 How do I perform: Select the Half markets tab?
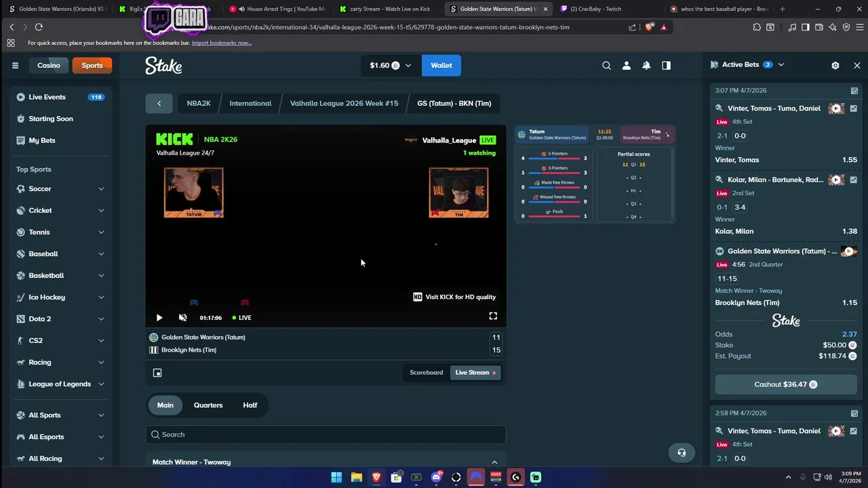(x=250, y=405)
